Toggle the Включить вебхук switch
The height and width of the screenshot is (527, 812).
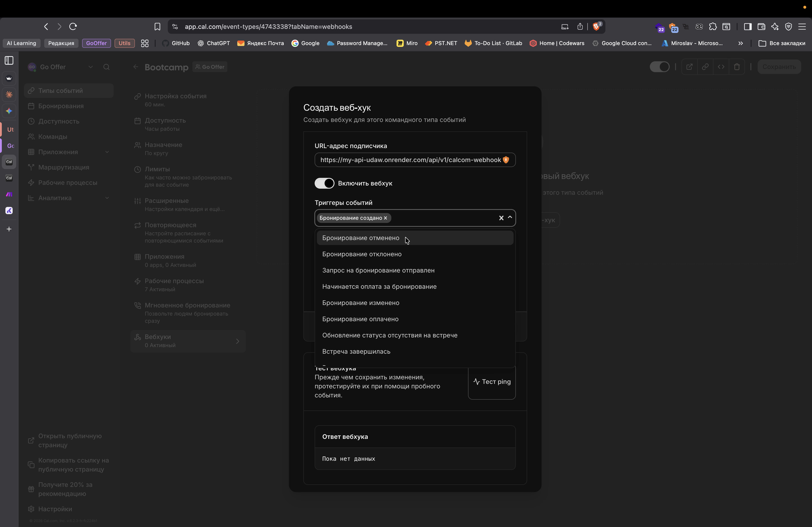coord(324,183)
